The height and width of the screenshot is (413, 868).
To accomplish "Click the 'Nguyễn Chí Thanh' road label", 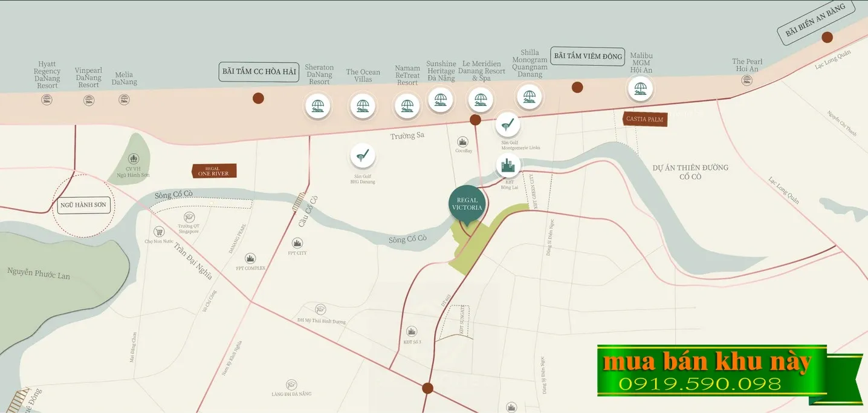I will (x=843, y=123).
